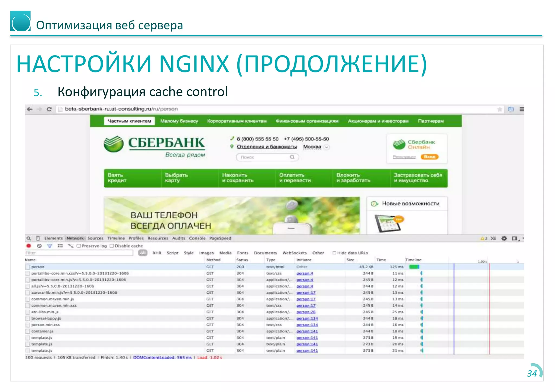Select browseHappy.js request row
Image resolution: width=555 pixels, height=392 pixels.
(x=274, y=318)
